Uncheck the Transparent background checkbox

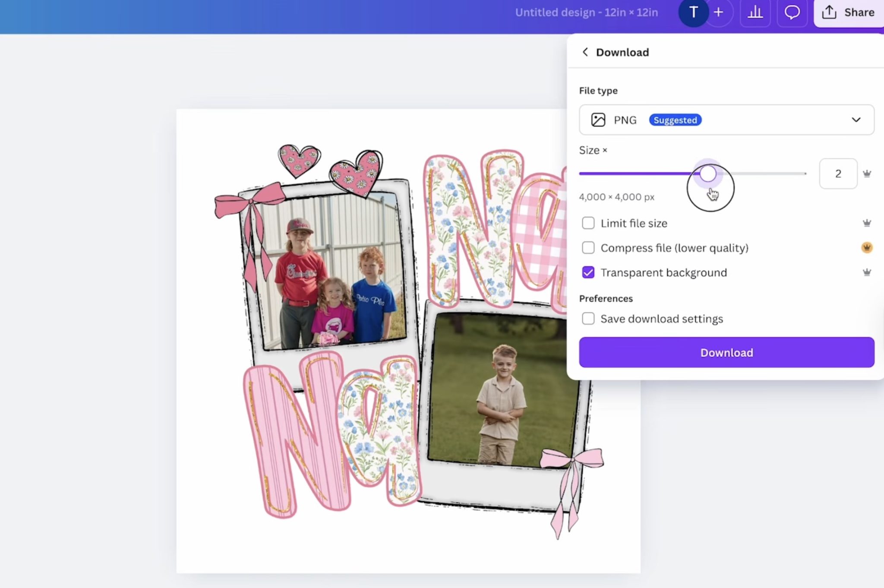coord(588,272)
